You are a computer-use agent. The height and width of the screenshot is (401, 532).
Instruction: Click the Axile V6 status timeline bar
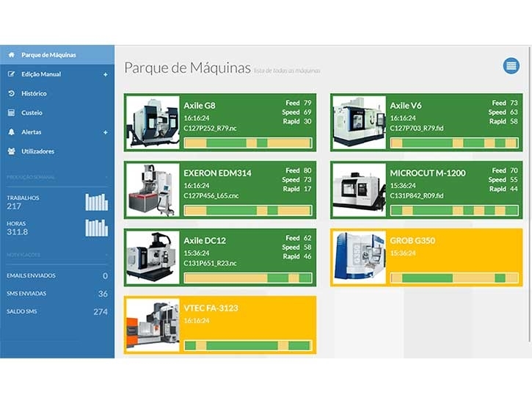click(454, 142)
